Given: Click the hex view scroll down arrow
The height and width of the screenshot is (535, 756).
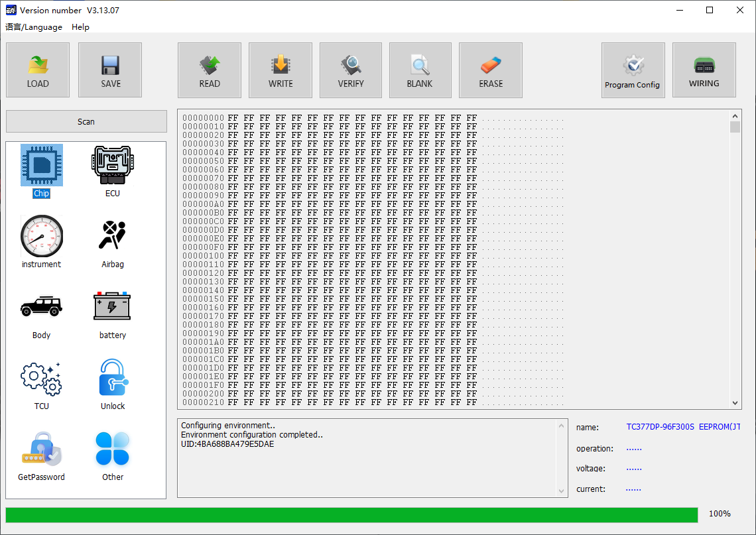Looking at the screenshot, I should 735,403.
